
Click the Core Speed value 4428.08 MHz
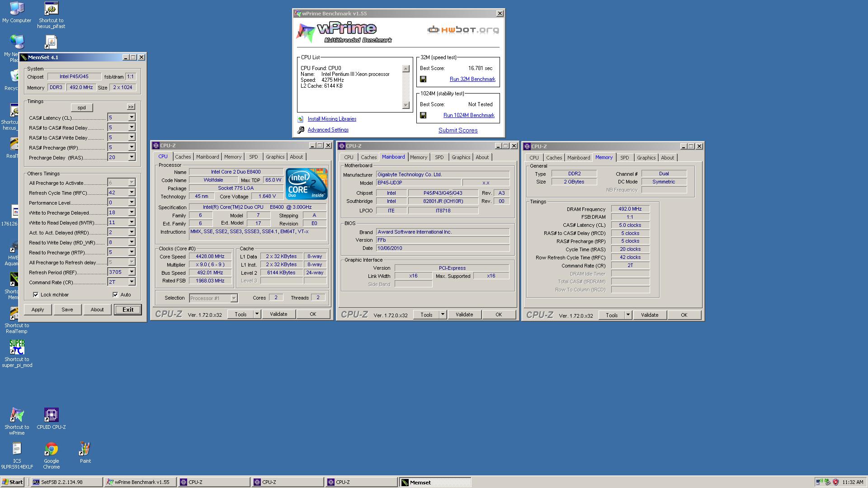210,256
